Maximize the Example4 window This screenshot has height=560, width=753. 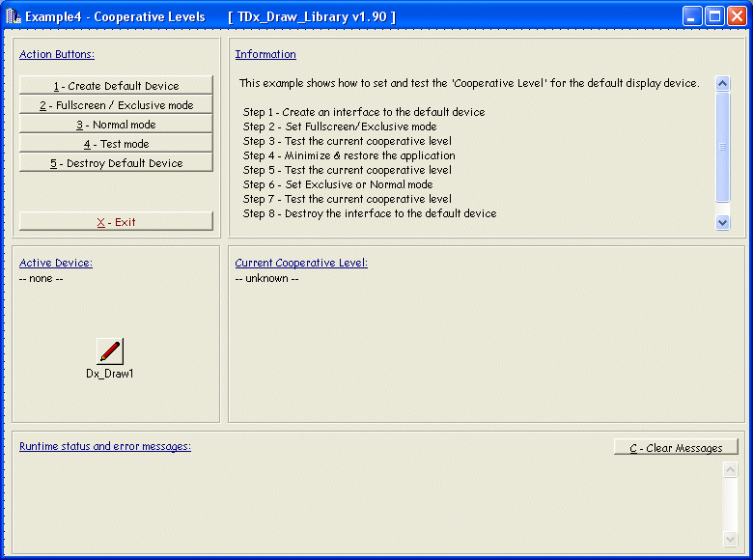(x=714, y=16)
